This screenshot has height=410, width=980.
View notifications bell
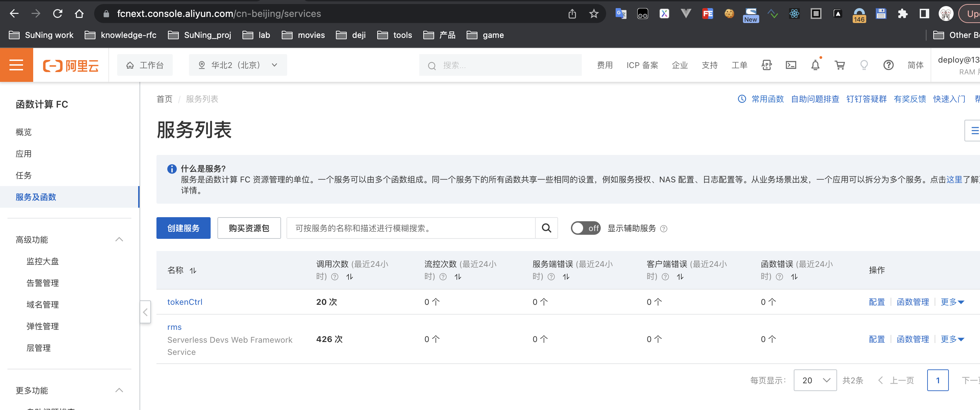coord(815,65)
